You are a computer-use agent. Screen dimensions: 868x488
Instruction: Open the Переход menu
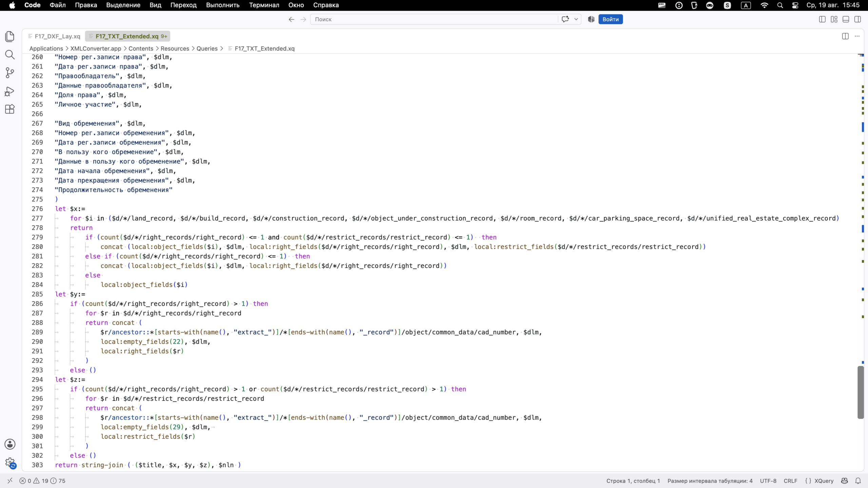(183, 5)
